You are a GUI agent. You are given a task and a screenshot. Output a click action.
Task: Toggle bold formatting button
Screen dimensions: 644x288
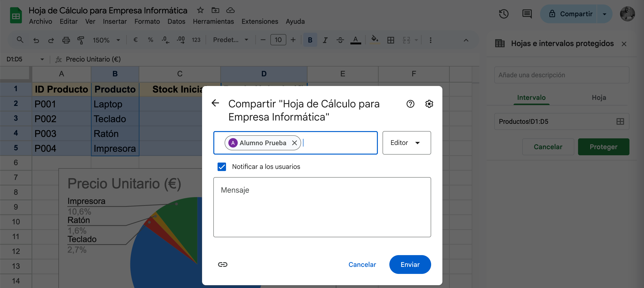point(310,40)
